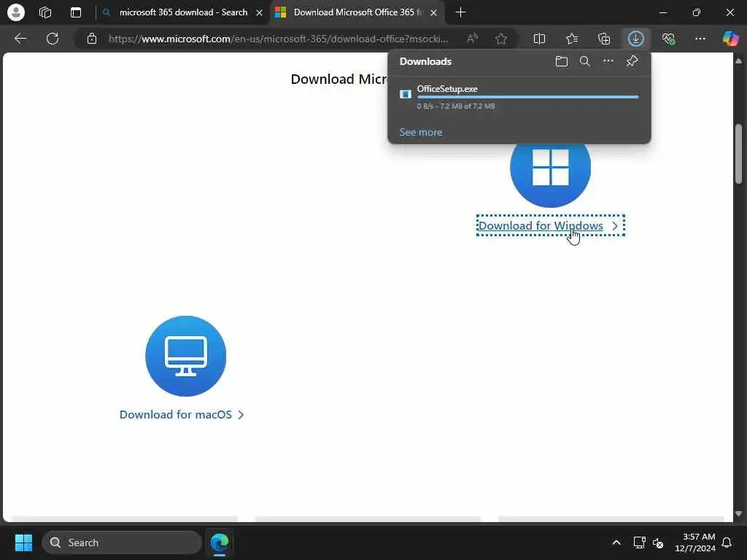Open the clock and date 3:57 AM
This screenshot has height=560, width=747.
(x=695, y=542)
